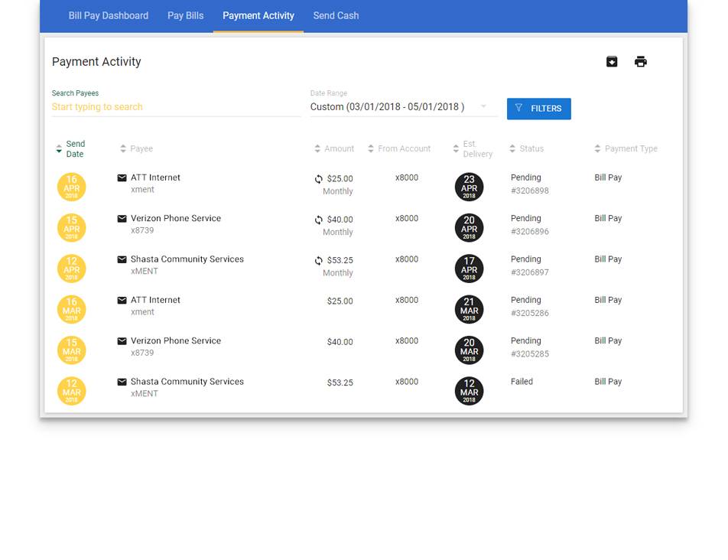Click the Failed status text
Screen dimensions: 728x560
pyautogui.click(x=522, y=382)
